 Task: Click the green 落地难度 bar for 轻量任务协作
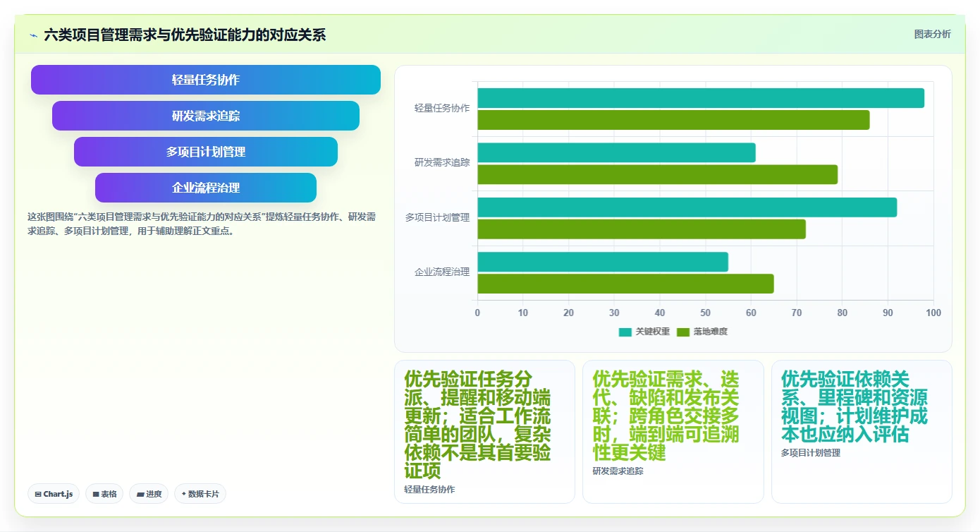tap(673, 120)
